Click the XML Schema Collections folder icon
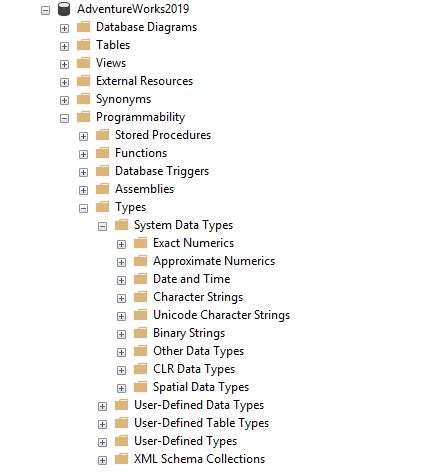This screenshot has width=448, height=472. point(121,458)
